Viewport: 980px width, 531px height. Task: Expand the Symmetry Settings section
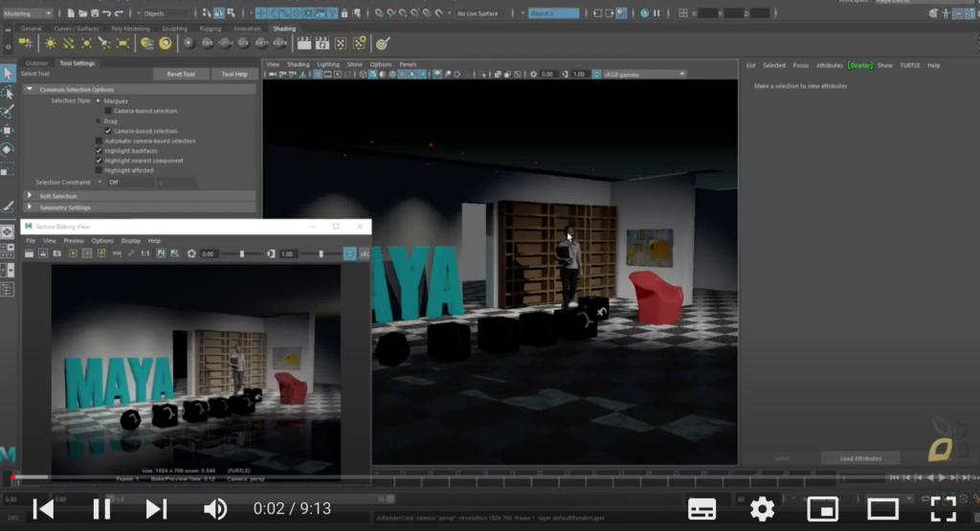(x=30, y=207)
